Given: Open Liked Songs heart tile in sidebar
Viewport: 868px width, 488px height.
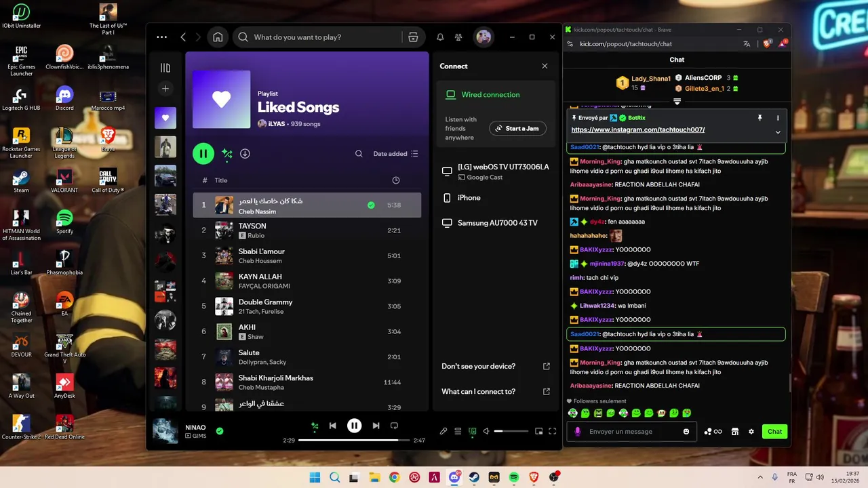Looking at the screenshot, I should 165,118.
